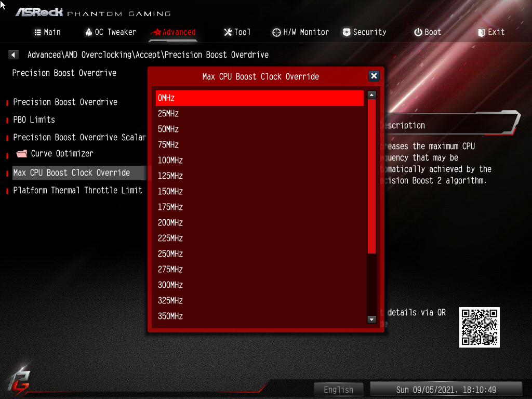Switch to the Boot tab
The height and width of the screenshot is (399, 532).
coord(428,32)
